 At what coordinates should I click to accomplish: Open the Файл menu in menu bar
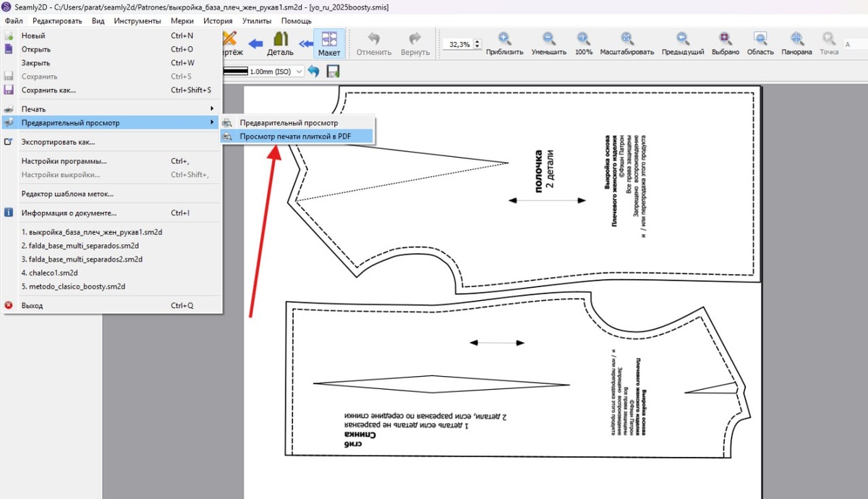point(14,21)
